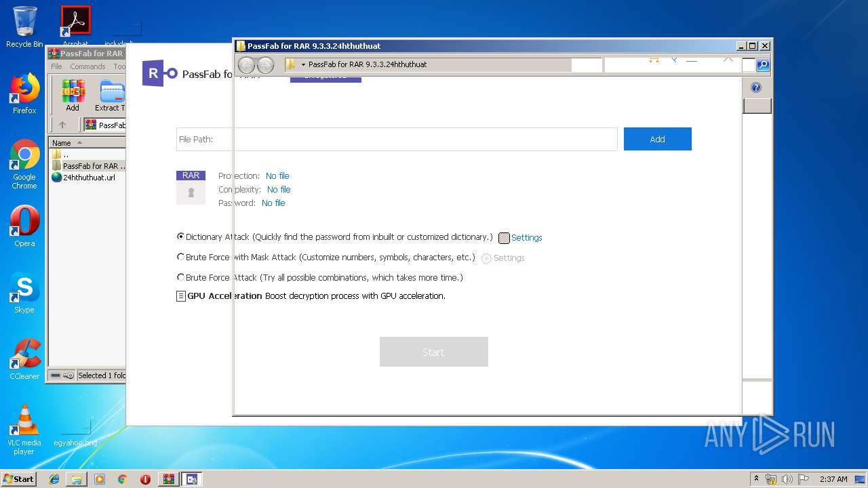Click WinRAR up one level arrow
The image size is (868, 488).
tap(62, 125)
